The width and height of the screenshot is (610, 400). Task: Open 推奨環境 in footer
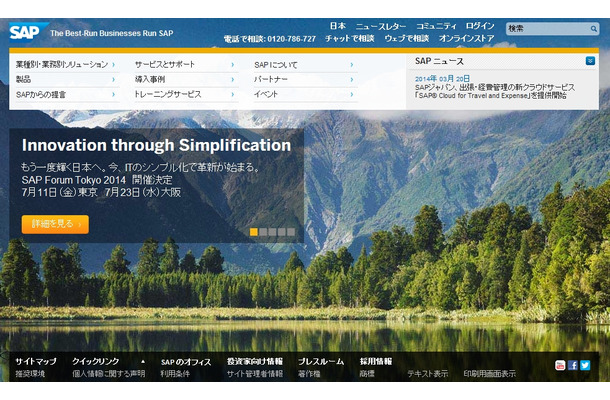click(30, 374)
